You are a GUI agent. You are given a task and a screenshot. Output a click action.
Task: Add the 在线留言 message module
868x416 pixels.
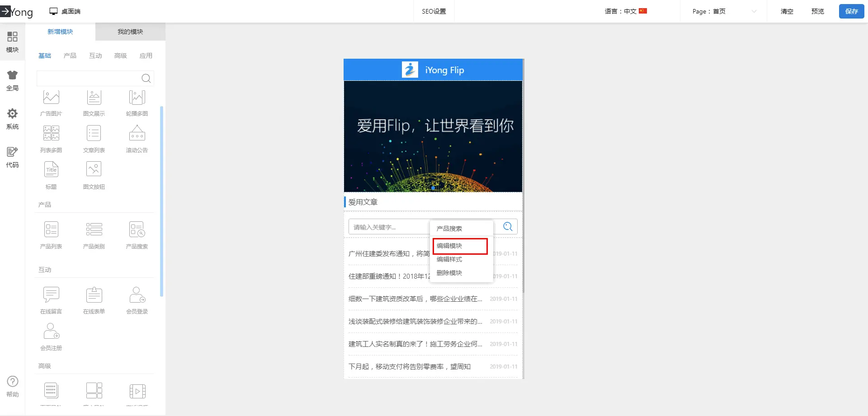click(51, 295)
